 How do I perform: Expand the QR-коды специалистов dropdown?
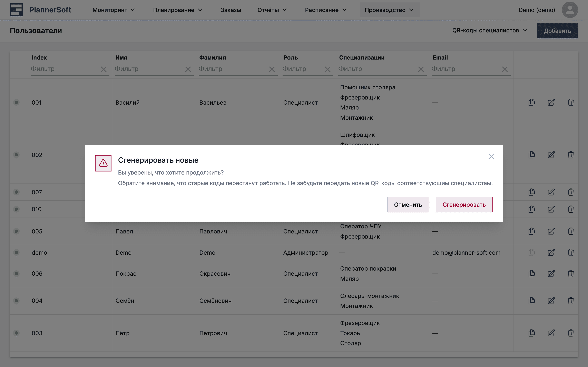489,31
